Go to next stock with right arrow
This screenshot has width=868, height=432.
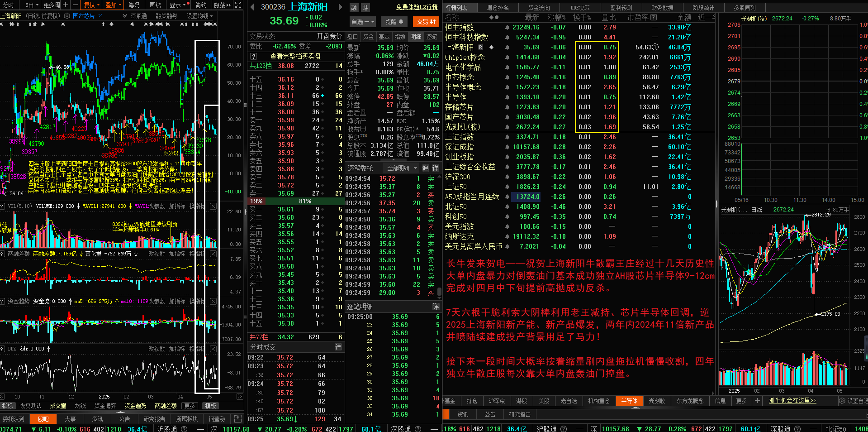coord(341,7)
